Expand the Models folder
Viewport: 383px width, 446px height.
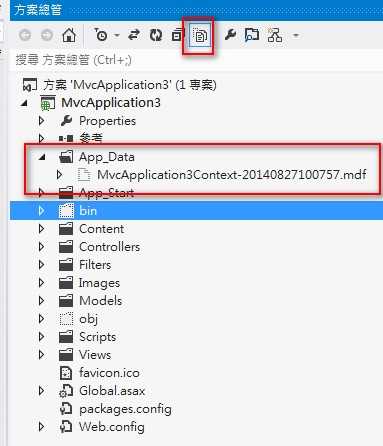41,301
